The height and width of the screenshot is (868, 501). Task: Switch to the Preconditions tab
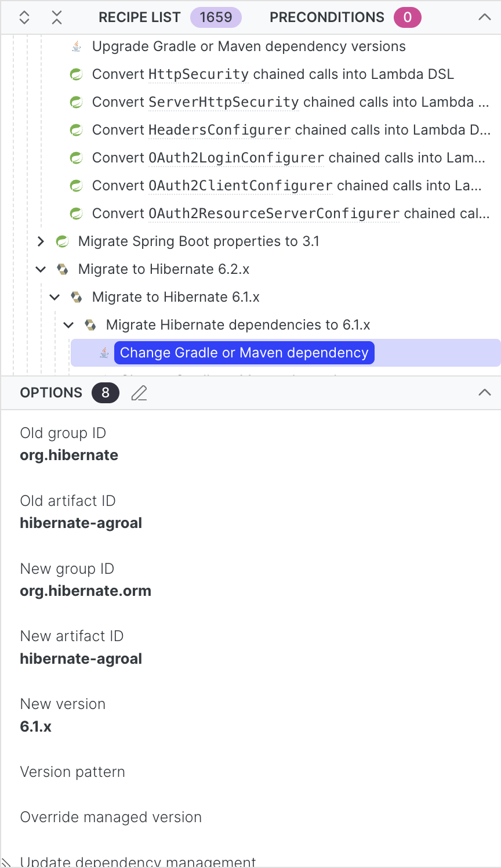coord(327,17)
